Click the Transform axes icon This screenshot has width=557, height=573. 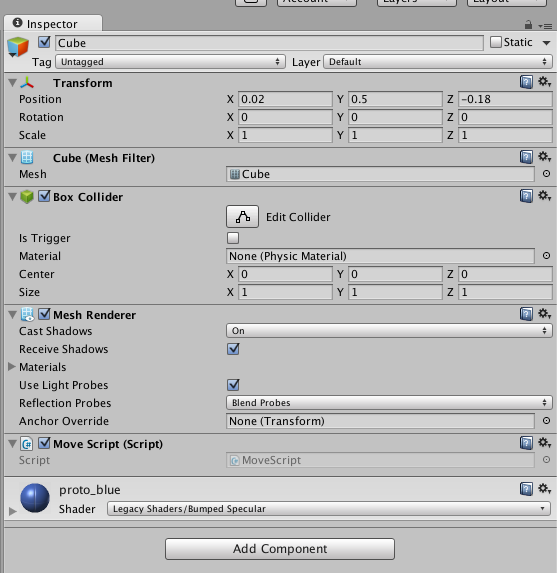click(27, 83)
